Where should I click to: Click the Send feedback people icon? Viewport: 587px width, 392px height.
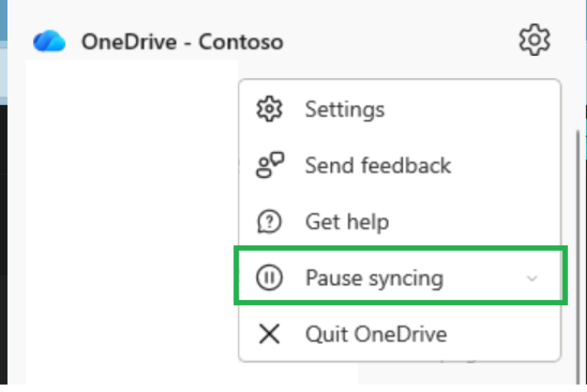pos(269,166)
